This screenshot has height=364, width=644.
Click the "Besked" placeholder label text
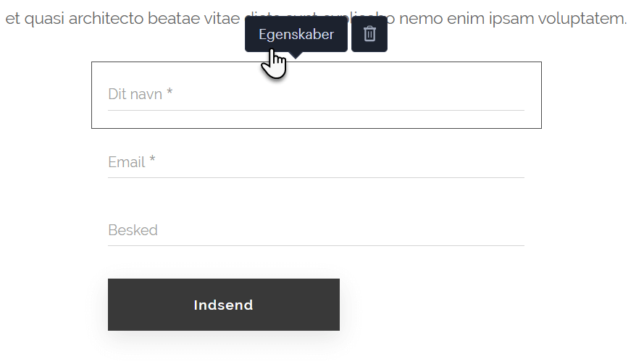(133, 230)
